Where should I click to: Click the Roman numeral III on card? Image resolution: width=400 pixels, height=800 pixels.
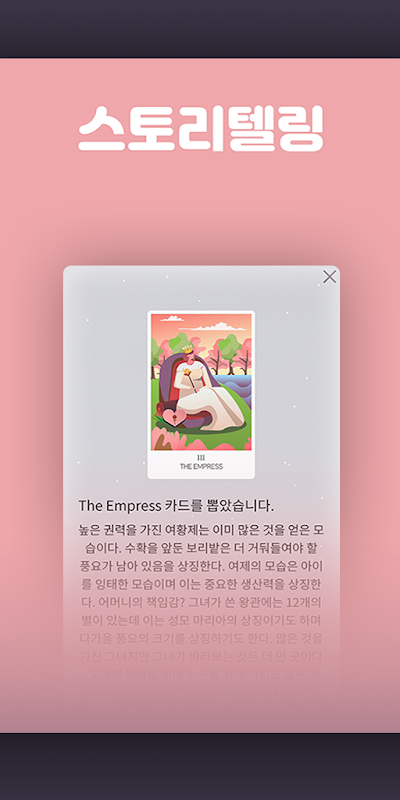(201, 458)
